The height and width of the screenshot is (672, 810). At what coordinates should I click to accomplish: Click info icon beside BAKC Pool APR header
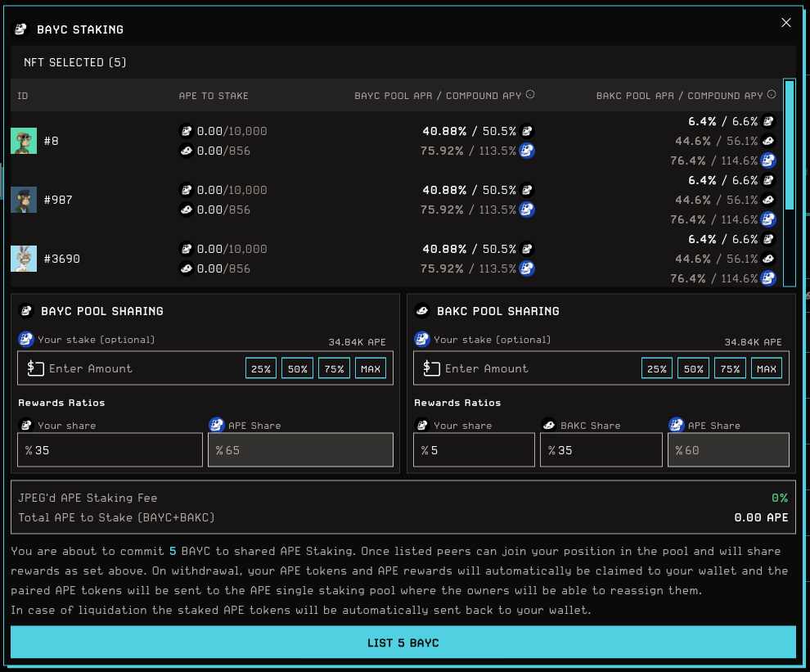(x=772, y=95)
